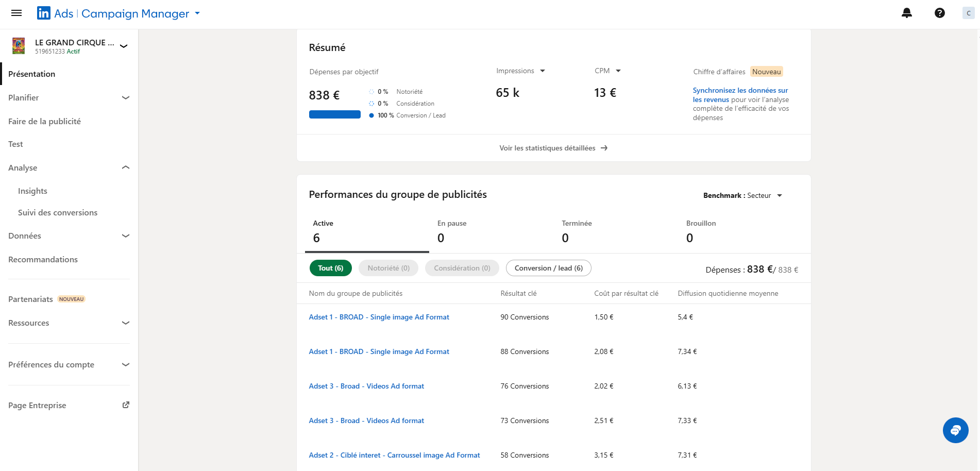This screenshot has height=471, width=980.
Task: Click the external link icon beside Page Entreprise
Action: coord(126,405)
